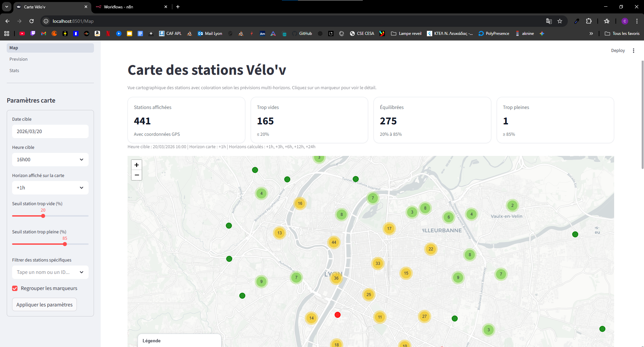
Task: Click the Deploy button
Action: coord(617,50)
